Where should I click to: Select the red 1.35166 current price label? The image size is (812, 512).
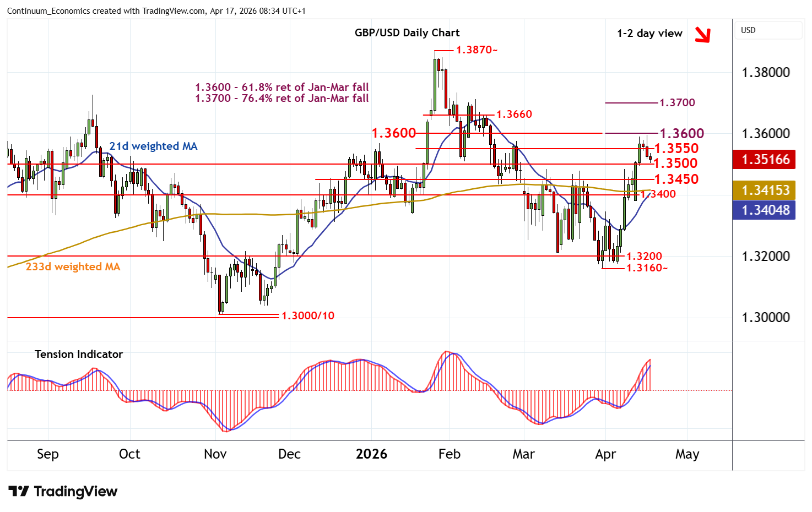(x=764, y=160)
